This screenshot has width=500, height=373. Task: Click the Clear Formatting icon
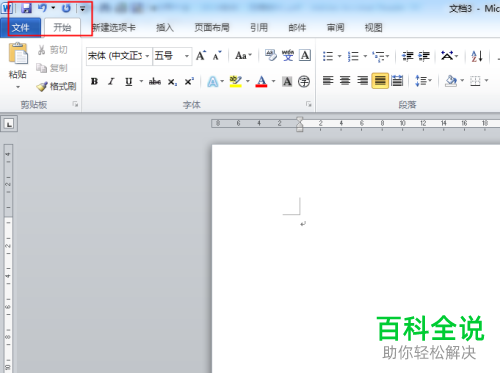click(271, 56)
